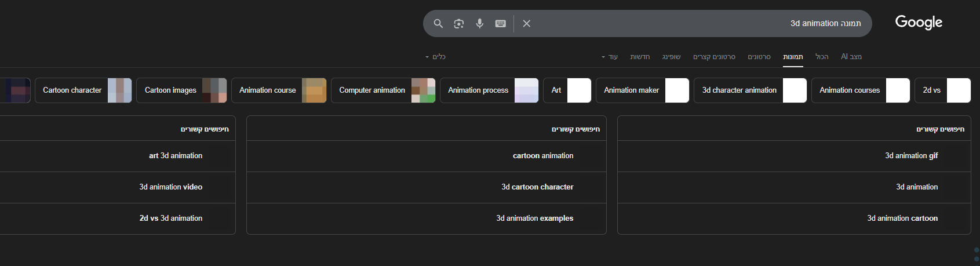980x266 pixels.
Task: Click related search "2d vs 3d animation"
Action: pyautogui.click(x=171, y=218)
